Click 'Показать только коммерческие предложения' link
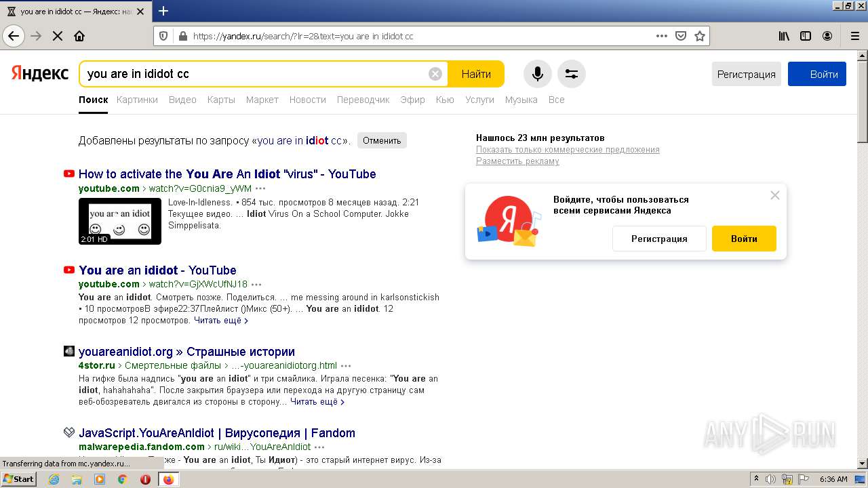 [x=568, y=150]
